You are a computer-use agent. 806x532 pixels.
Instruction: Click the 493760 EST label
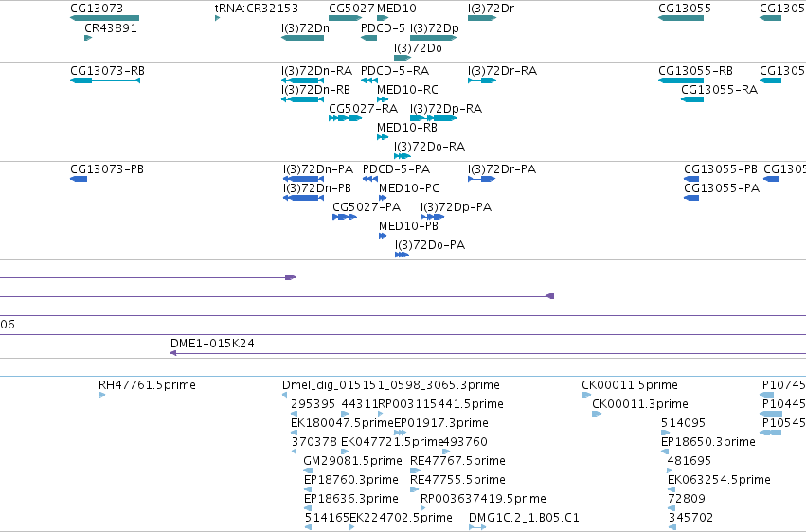[x=465, y=442]
